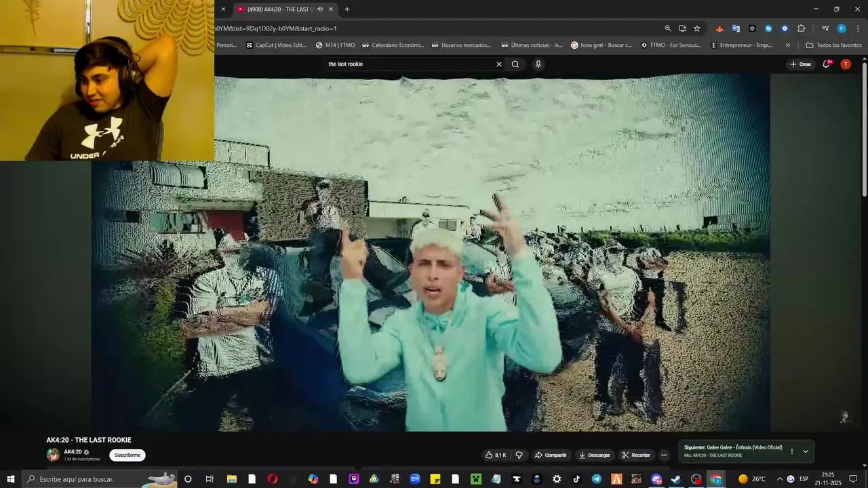Bookmark this page with the star icon
This screenshot has width=868, height=488.
coord(697,28)
